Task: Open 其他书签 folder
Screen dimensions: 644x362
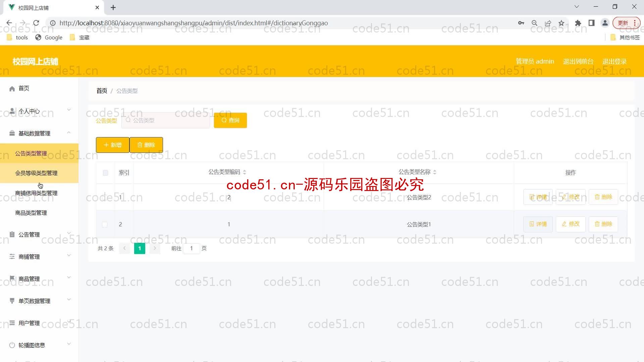Action: click(x=625, y=38)
